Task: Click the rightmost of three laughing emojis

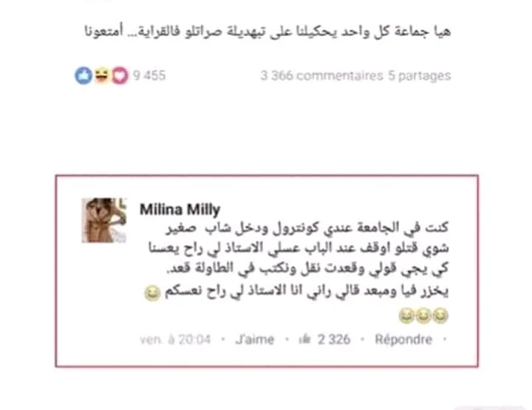Action: pos(440,315)
